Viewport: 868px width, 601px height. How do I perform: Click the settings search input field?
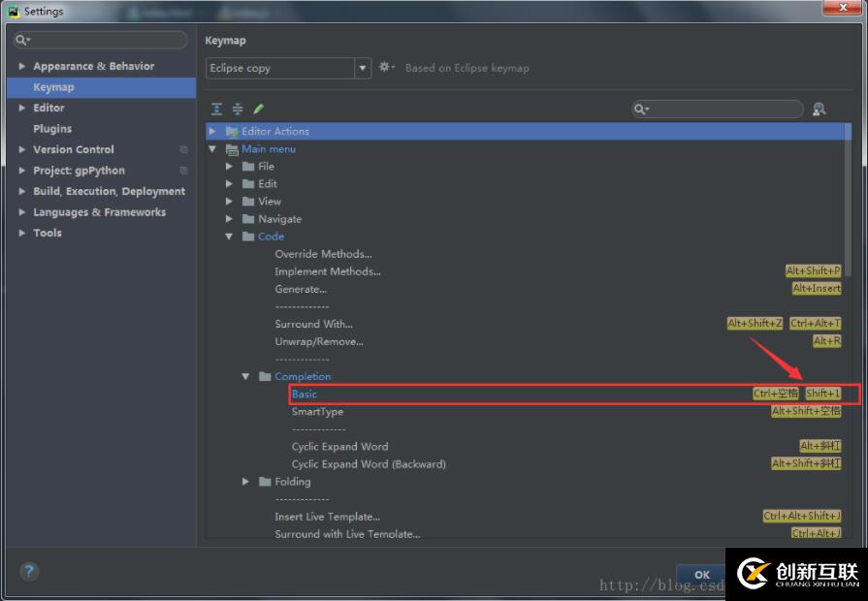click(100, 40)
